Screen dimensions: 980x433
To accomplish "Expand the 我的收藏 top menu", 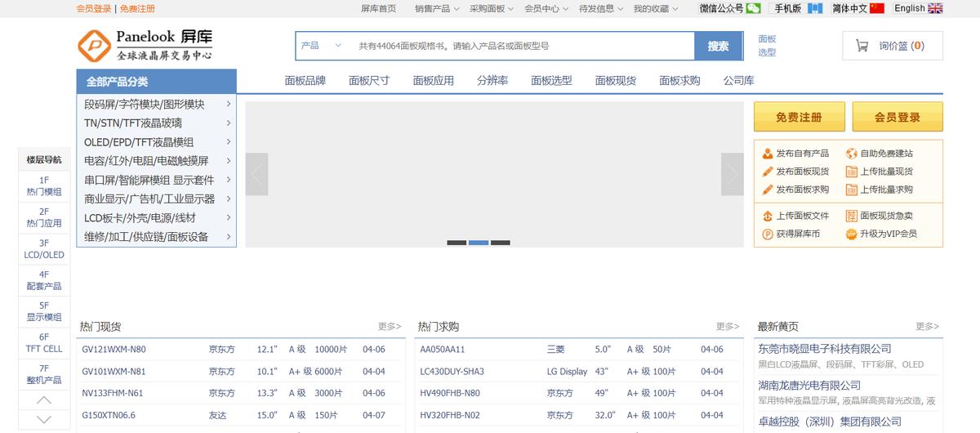I will coord(656,8).
